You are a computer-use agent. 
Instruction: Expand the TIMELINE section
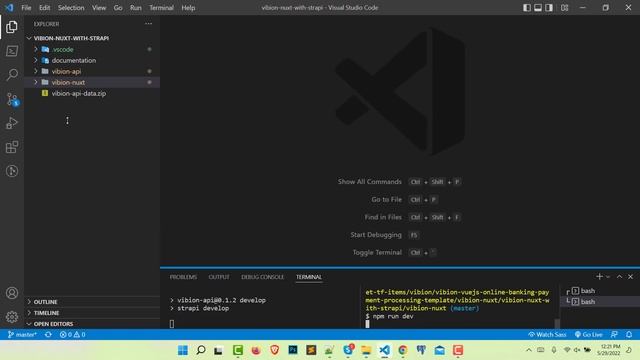(x=92, y=313)
